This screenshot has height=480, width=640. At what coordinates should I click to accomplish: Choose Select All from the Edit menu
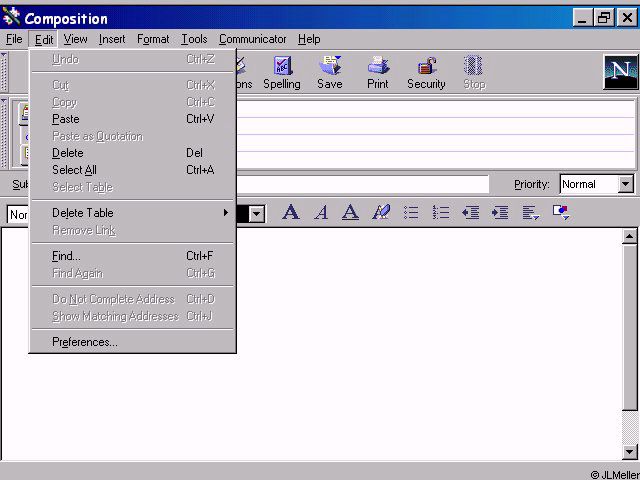pyautogui.click(x=132, y=170)
